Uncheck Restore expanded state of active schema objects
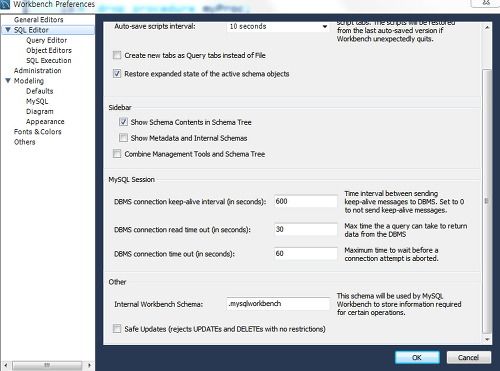Image resolution: width=500 pixels, height=371 pixels. coord(117,73)
